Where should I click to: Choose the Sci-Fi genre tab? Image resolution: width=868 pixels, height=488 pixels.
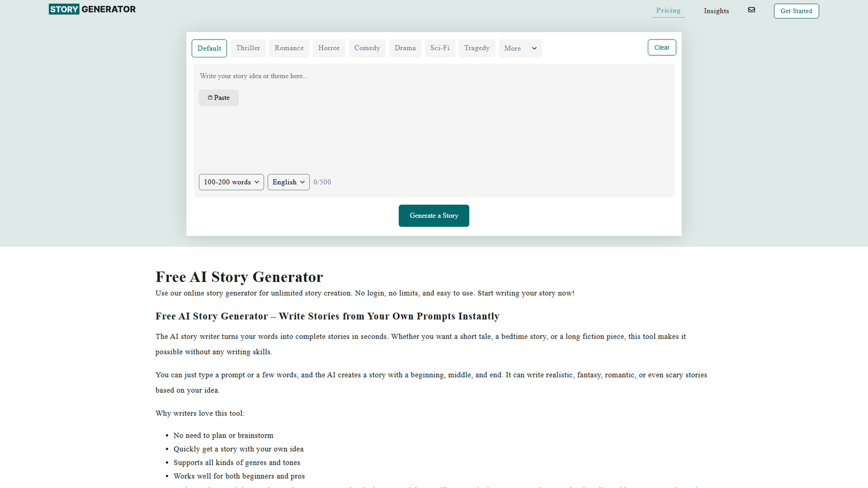click(440, 48)
